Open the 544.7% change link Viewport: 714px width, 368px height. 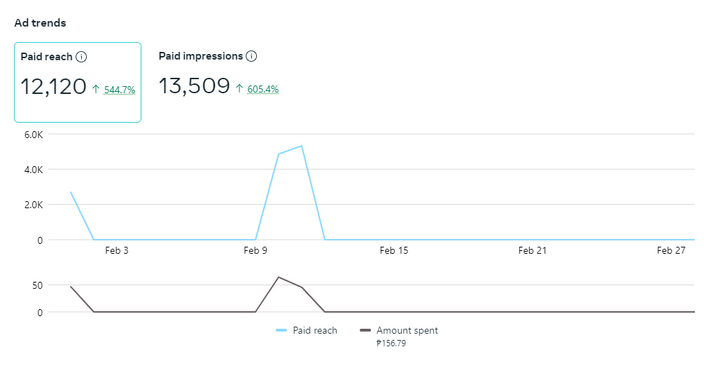tap(119, 90)
